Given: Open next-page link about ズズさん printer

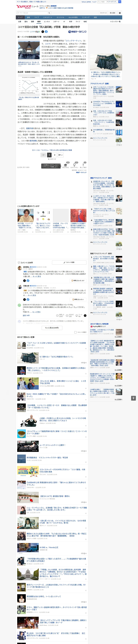Looking at the screenshot, I should pyautogui.click(x=52, y=150).
